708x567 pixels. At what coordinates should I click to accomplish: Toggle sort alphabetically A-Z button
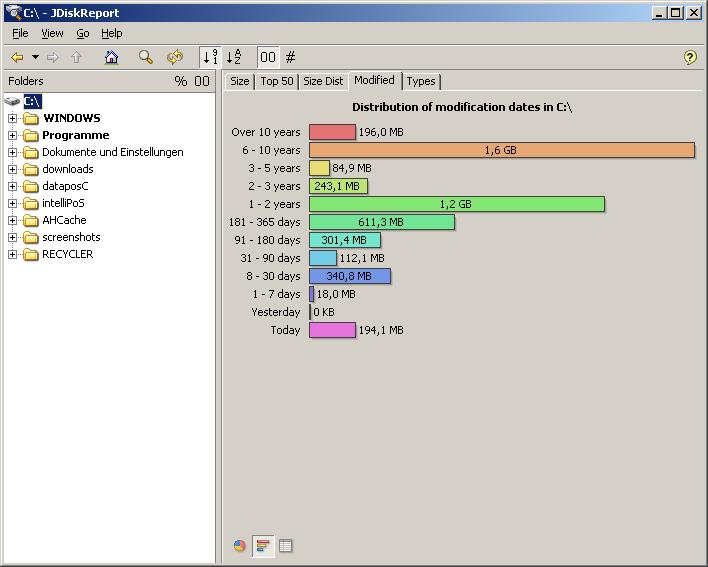point(233,57)
